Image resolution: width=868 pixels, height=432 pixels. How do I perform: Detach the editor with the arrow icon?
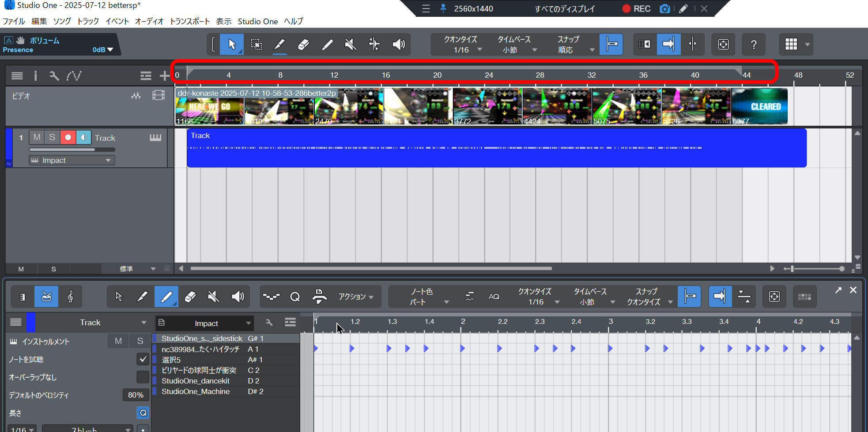(x=838, y=290)
